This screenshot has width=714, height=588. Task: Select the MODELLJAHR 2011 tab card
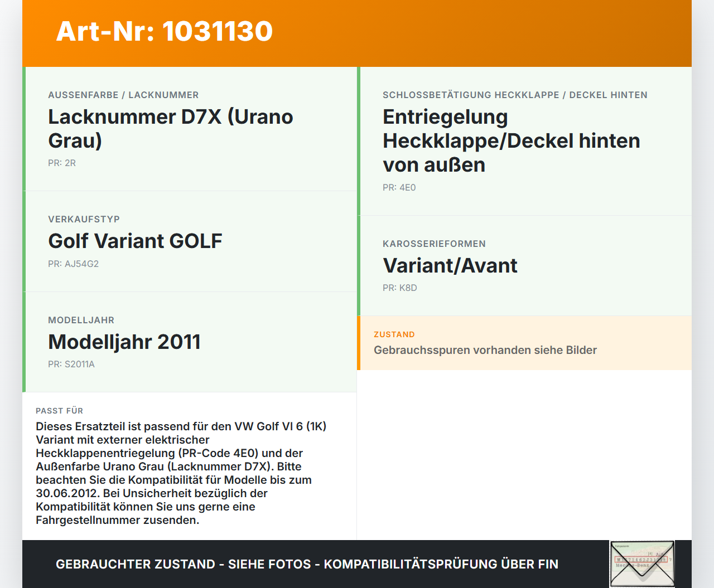point(190,342)
